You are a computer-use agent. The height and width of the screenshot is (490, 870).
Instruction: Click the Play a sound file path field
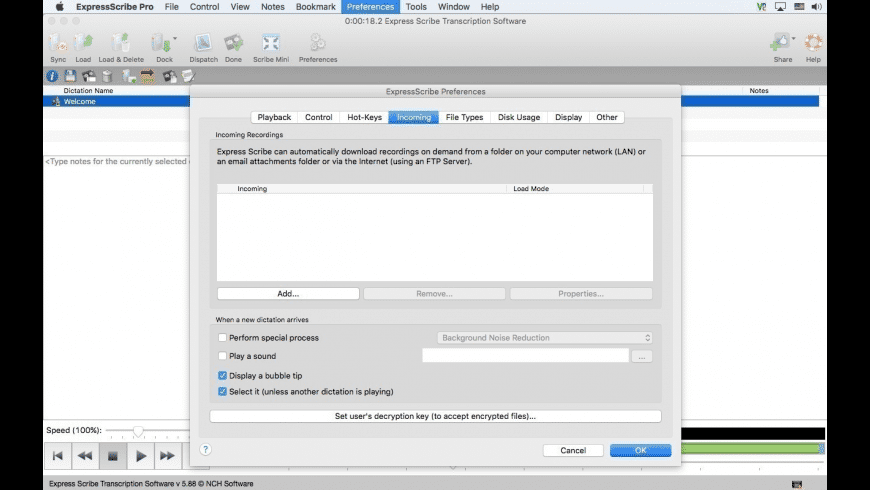click(525, 355)
